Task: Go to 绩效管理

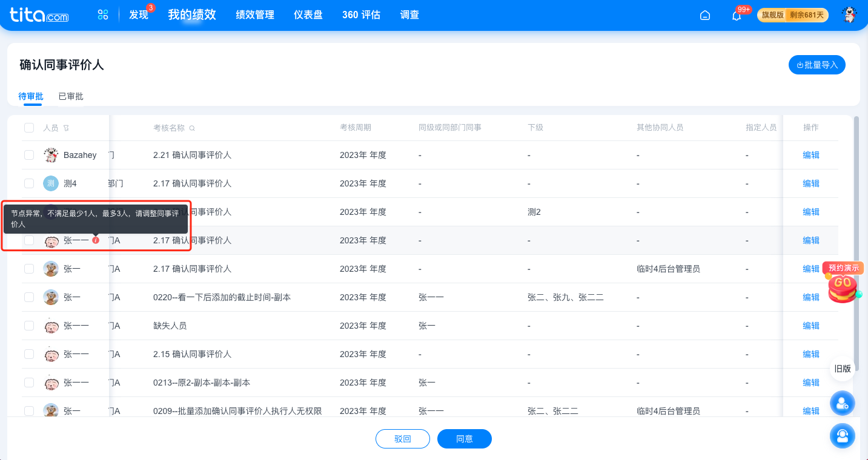Action: pos(255,15)
